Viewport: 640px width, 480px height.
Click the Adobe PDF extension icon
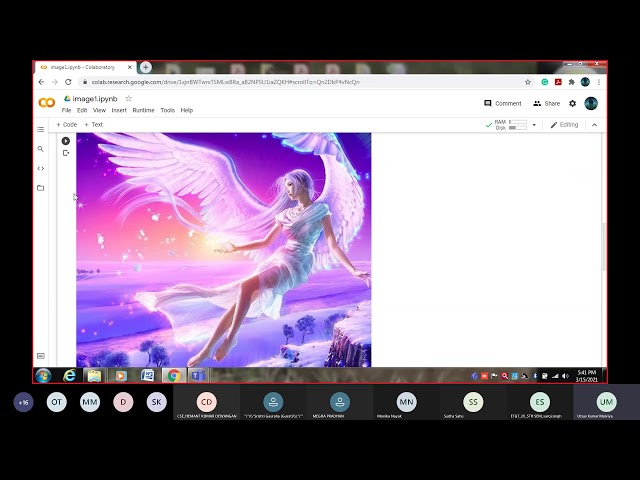coord(558,82)
